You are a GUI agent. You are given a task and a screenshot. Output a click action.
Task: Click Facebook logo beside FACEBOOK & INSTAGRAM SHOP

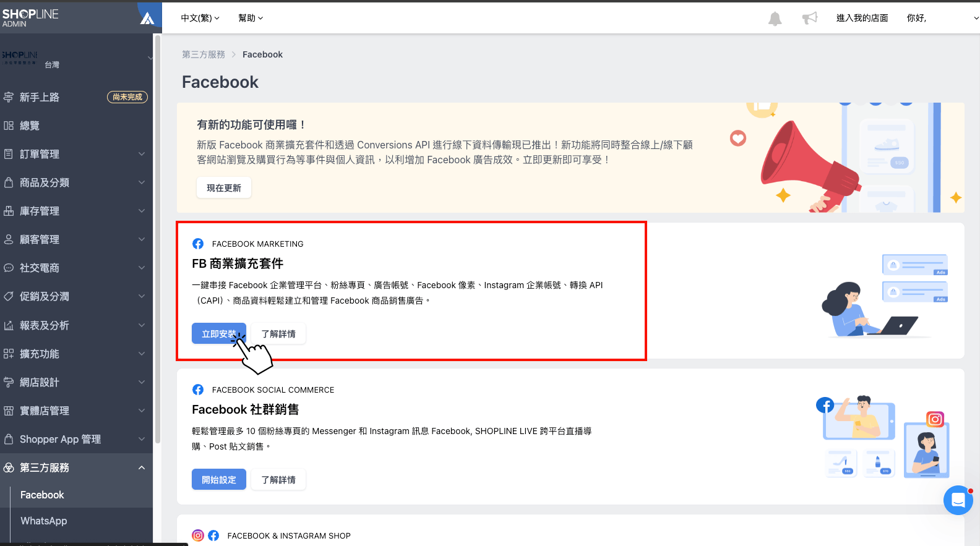[213, 535]
